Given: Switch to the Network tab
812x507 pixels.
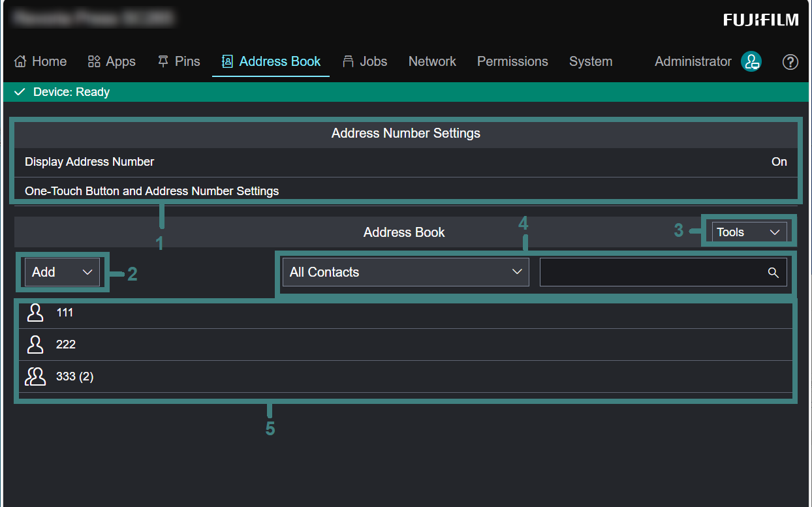Looking at the screenshot, I should tap(432, 61).
